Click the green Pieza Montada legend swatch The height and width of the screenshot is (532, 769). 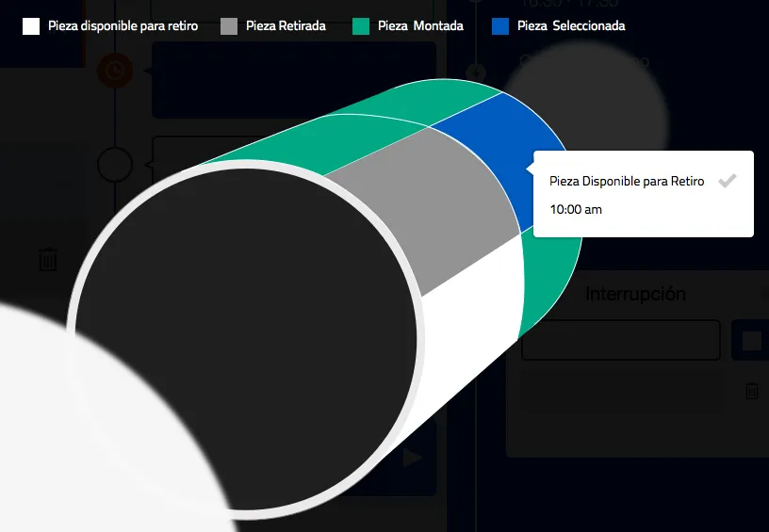click(x=361, y=26)
